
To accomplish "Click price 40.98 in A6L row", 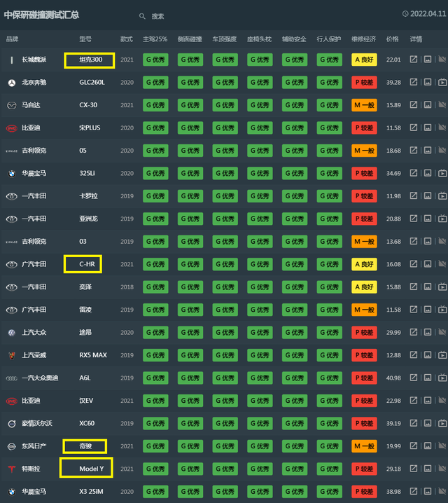I will pyautogui.click(x=393, y=378).
